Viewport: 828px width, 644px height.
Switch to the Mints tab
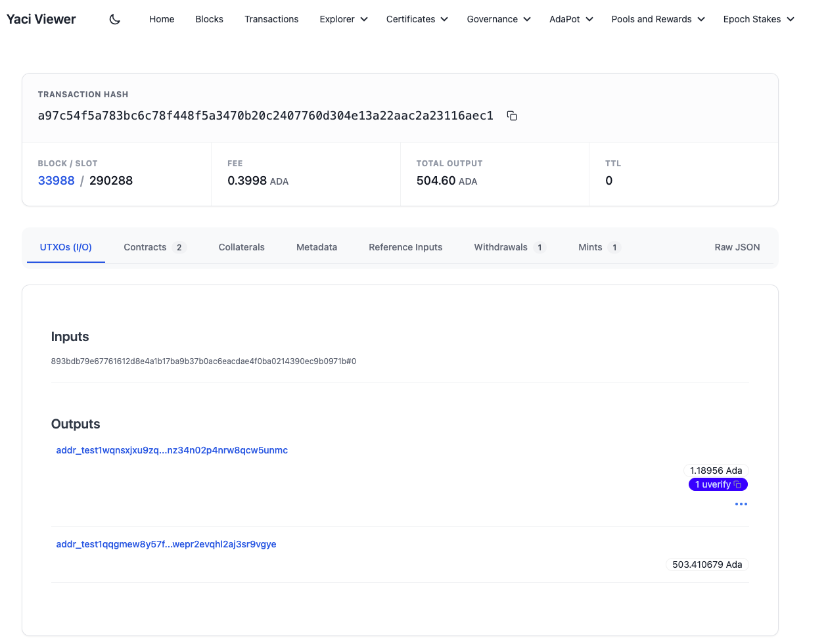(x=599, y=247)
